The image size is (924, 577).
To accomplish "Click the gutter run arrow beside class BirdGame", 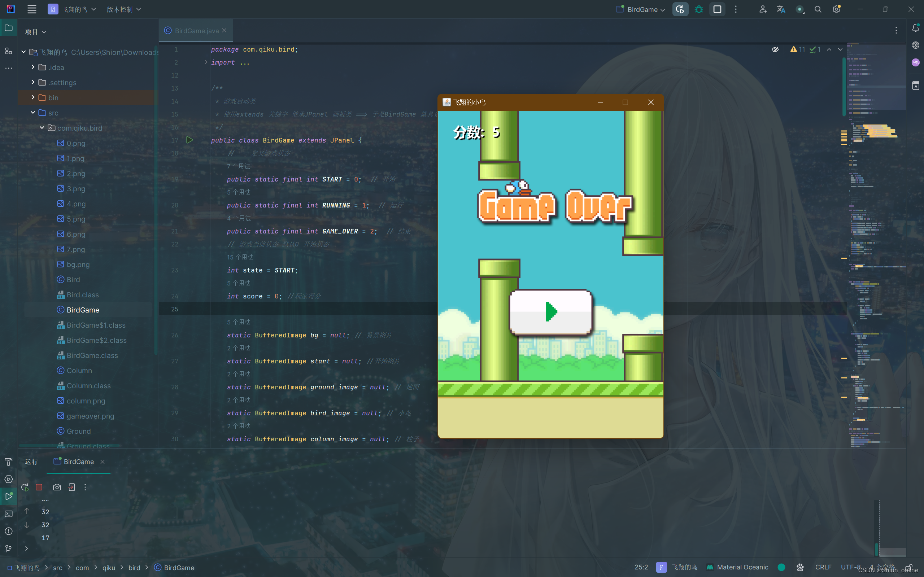I will 189,140.
